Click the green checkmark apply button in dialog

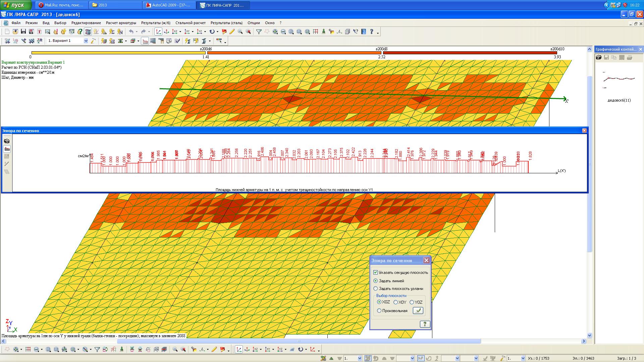pyautogui.click(x=418, y=311)
